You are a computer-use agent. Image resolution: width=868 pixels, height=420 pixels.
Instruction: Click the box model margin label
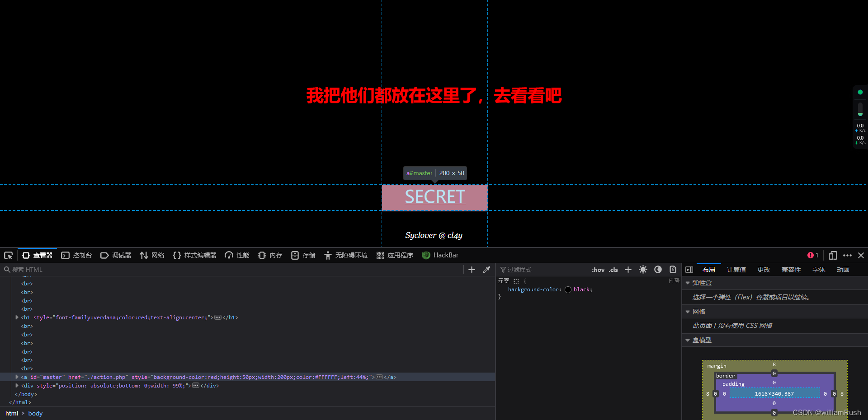point(717,366)
